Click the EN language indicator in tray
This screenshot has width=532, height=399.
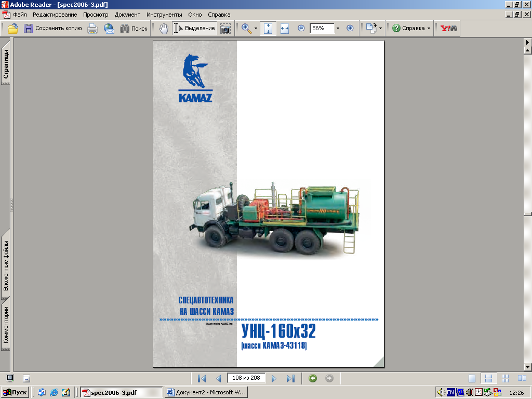(450, 393)
